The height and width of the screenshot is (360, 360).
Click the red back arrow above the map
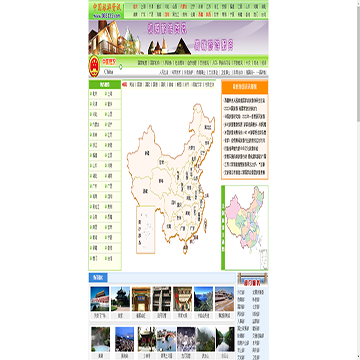coord(125,85)
